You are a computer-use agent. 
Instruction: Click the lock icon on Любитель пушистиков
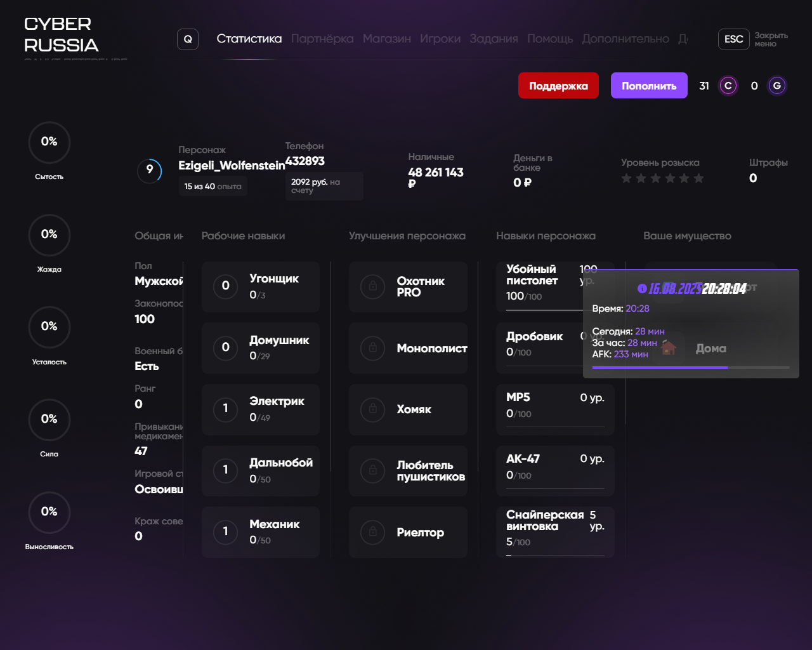tap(373, 471)
